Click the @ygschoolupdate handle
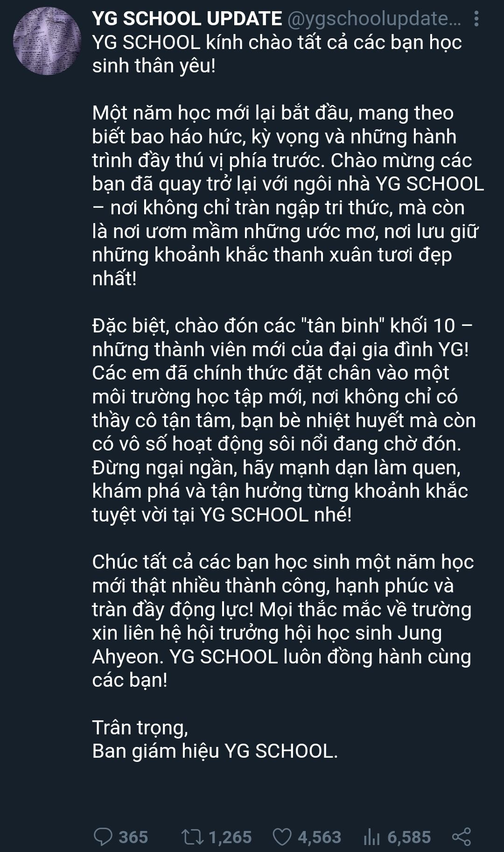This screenshot has height=852, width=504. pyautogui.click(x=374, y=19)
